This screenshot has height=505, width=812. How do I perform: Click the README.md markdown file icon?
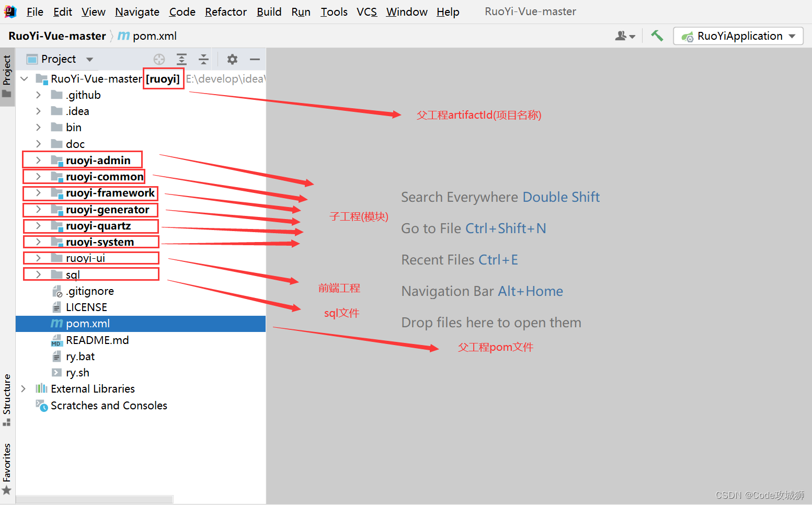click(57, 340)
